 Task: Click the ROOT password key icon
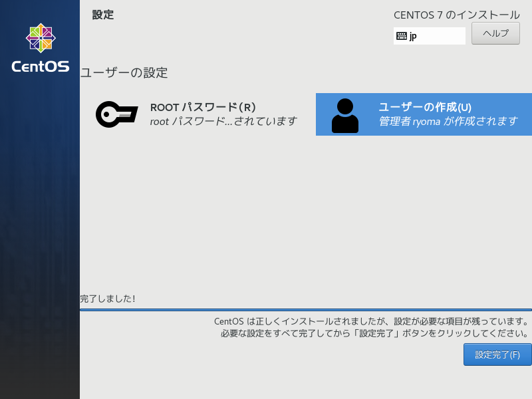(x=117, y=114)
